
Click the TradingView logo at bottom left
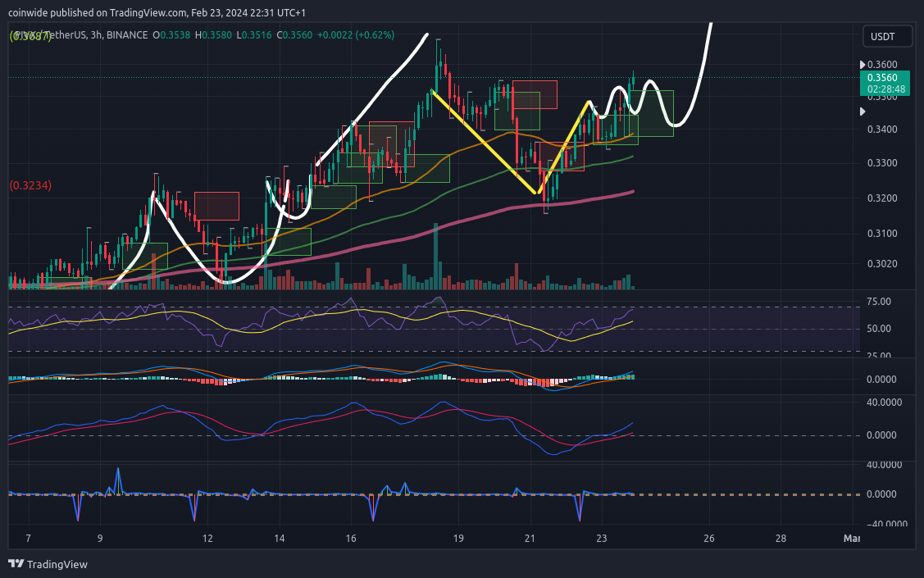click(48, 564)
